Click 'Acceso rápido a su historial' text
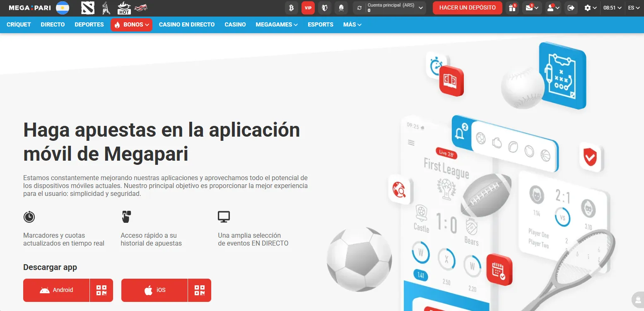The image size is (644, 311). click(151, 239)
